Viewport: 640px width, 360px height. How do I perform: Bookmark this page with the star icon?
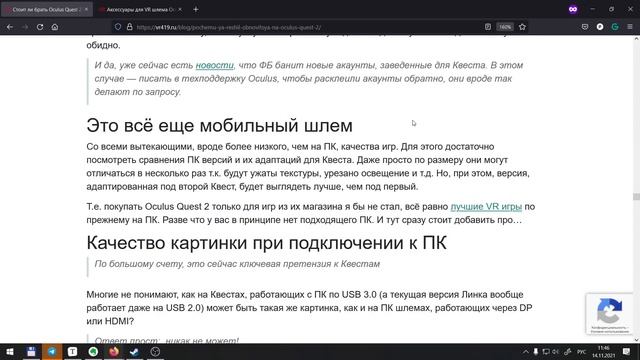522,27
